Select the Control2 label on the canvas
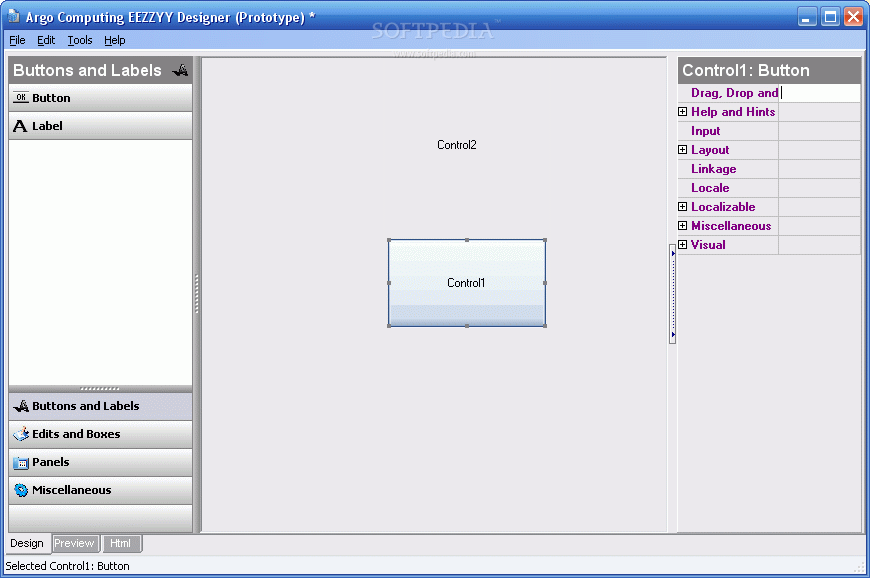The width and height of the screenshot is (870, 578). pyautogui.click(x=457, y=145)
